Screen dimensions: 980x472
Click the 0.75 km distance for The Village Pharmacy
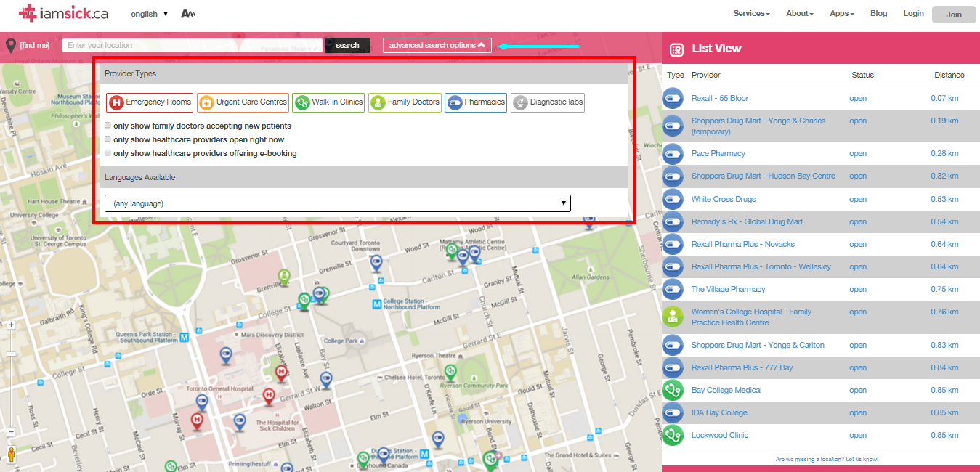[945, 289]
